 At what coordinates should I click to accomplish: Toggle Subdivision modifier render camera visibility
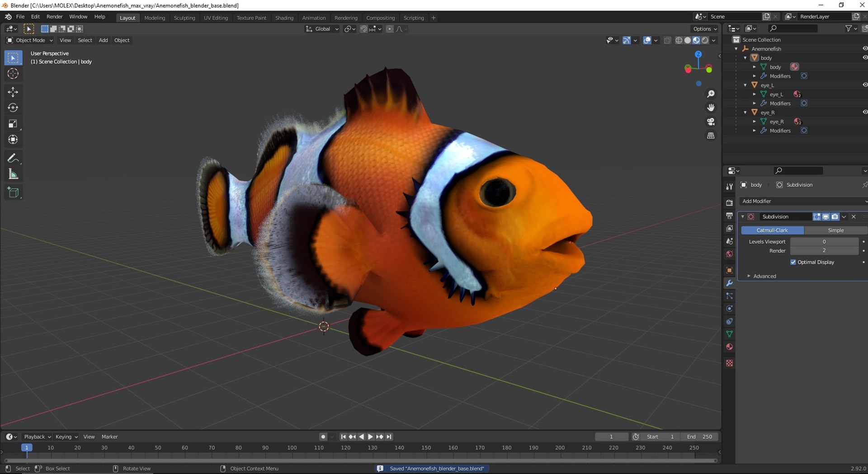pos(835,217)
